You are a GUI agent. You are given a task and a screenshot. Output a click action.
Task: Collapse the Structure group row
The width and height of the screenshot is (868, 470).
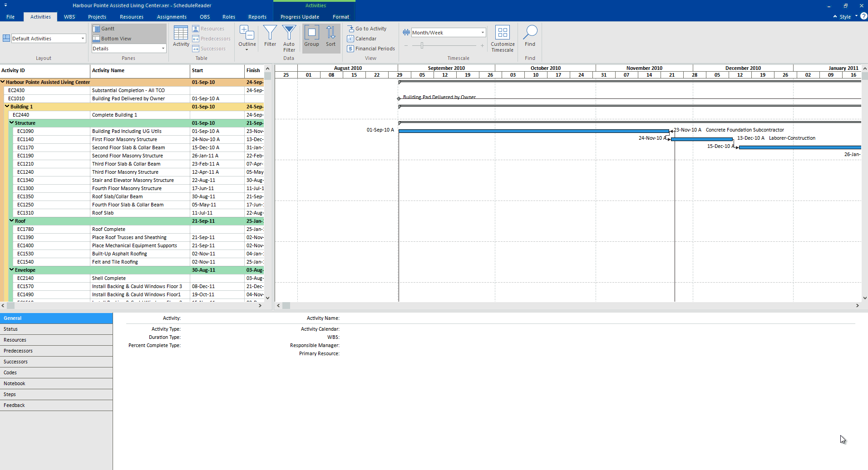point(12,123)
